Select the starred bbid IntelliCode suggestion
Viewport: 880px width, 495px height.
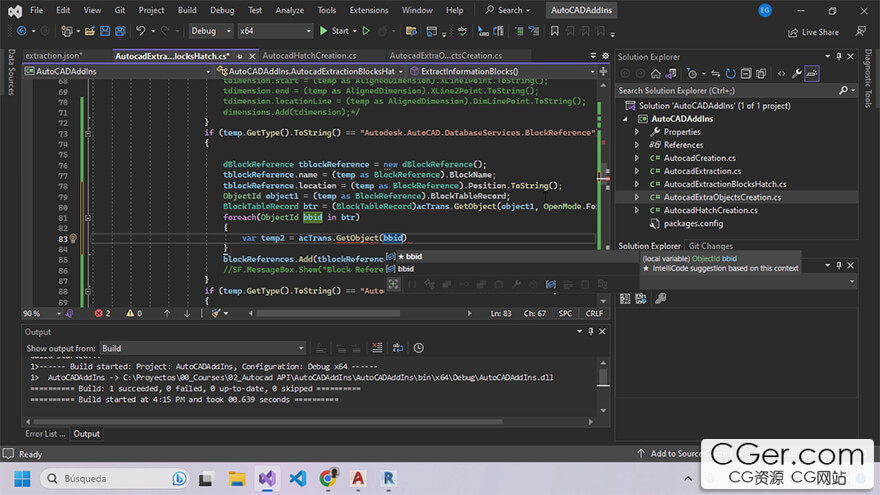511,256
